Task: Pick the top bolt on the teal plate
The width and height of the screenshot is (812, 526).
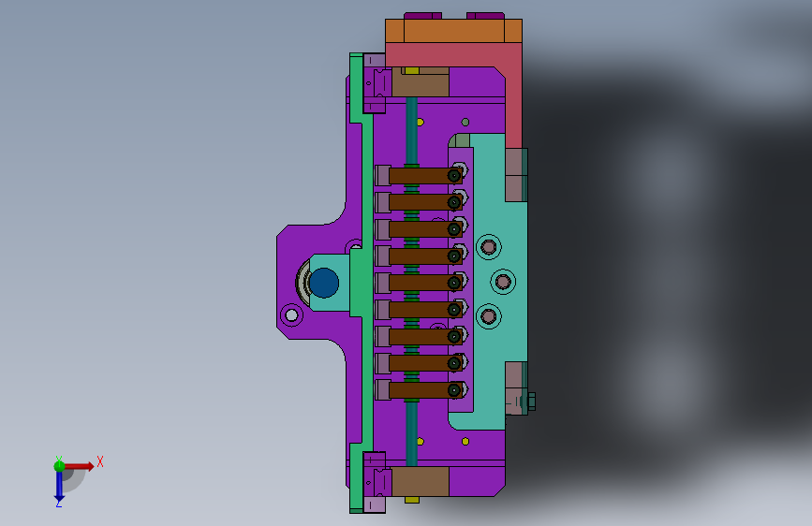Action: pos(488,247)
